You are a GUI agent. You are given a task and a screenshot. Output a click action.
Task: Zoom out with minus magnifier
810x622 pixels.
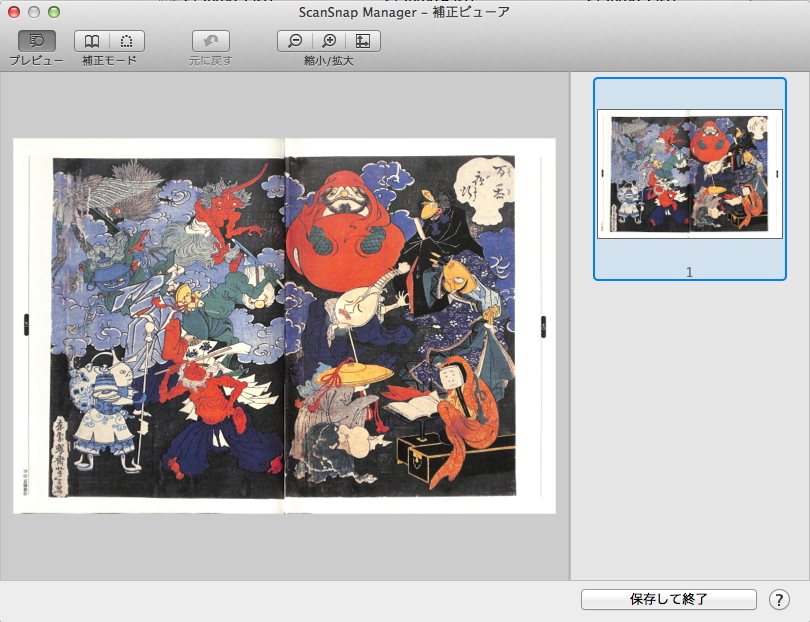(x=295, y=41)
